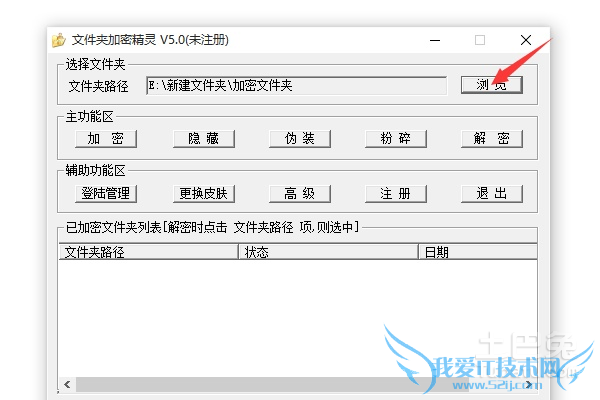Click the 退出 exit button
Screen dimensions: 600x400
(x=492, y=194)
